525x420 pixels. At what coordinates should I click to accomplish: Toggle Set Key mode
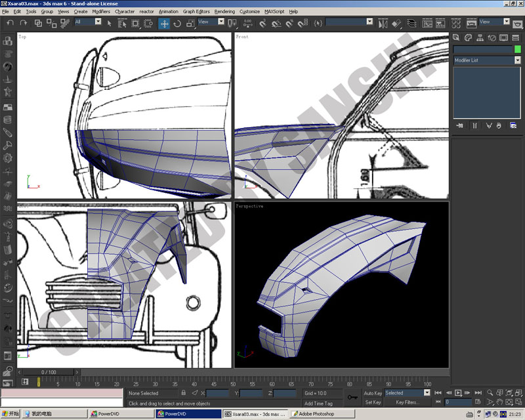click(x=373, y=402)
